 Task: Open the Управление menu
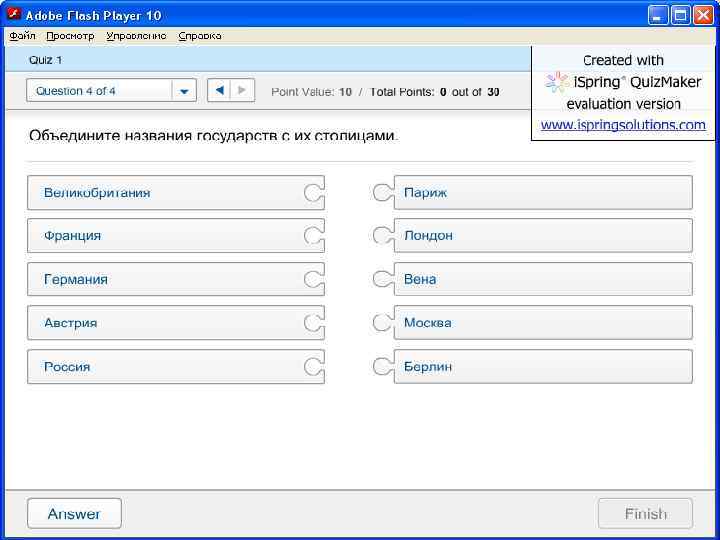click(136, 36)
